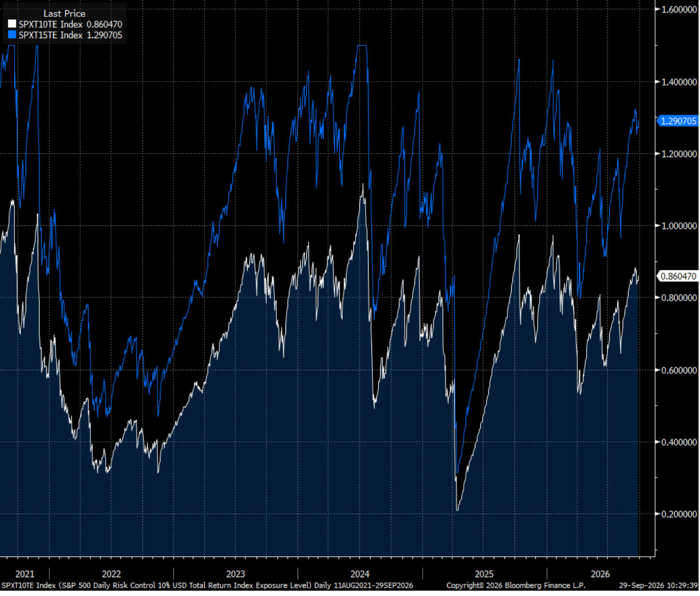Click the 2021 label on the time axis

(x=25, y=574)
